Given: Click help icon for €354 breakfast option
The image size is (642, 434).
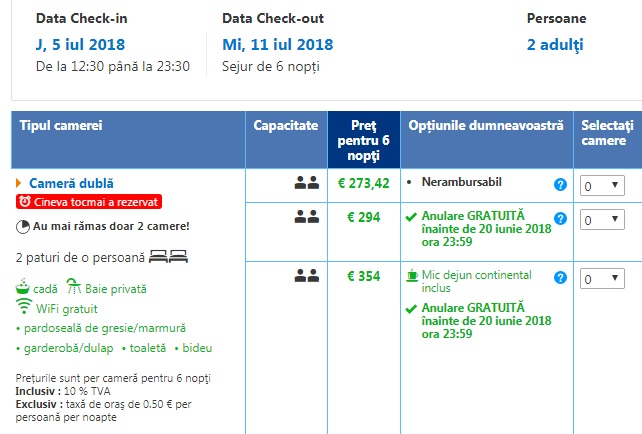Looking at the screenshot, I should point(560,278).
